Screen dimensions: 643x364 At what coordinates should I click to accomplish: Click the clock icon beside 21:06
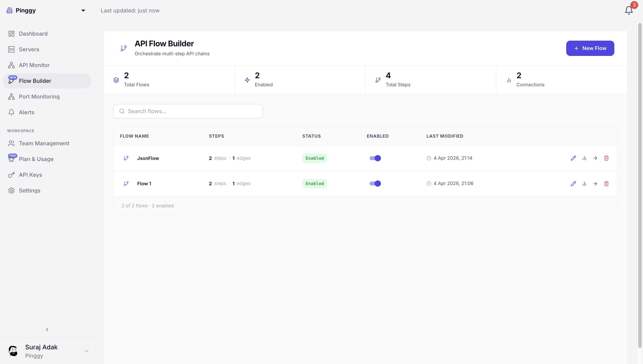click(x=429, y=184)
